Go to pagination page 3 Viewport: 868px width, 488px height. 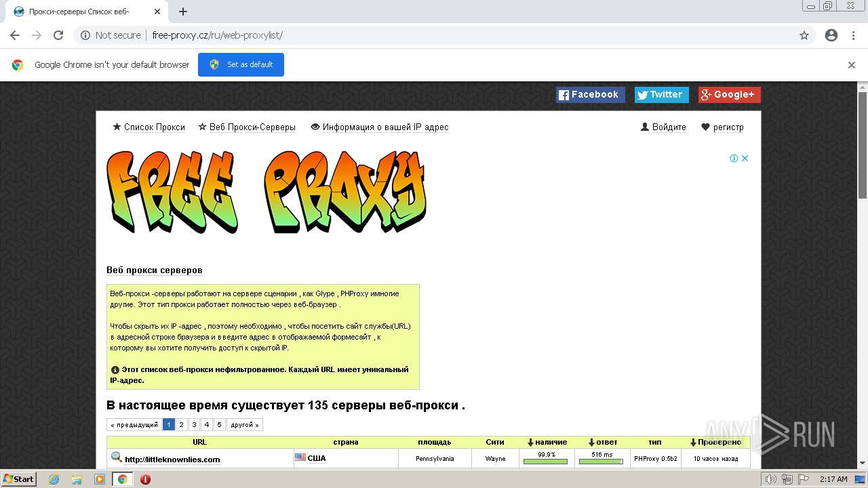194,425
